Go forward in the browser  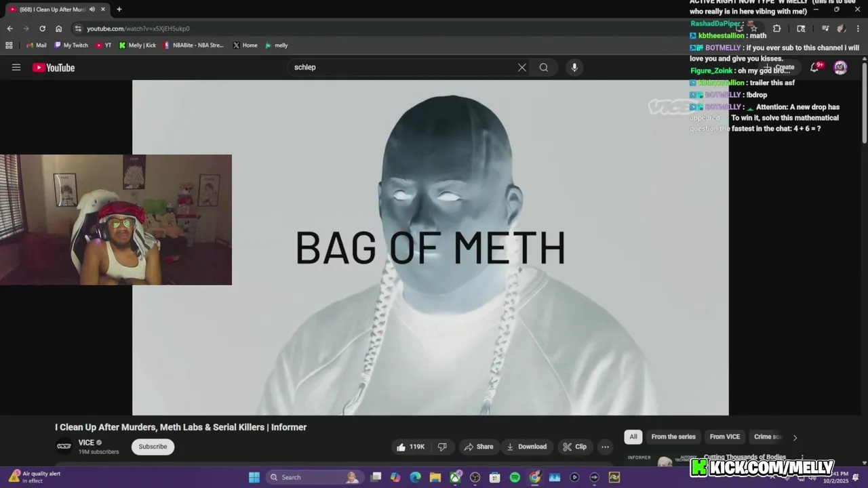(x=26, y=28)
